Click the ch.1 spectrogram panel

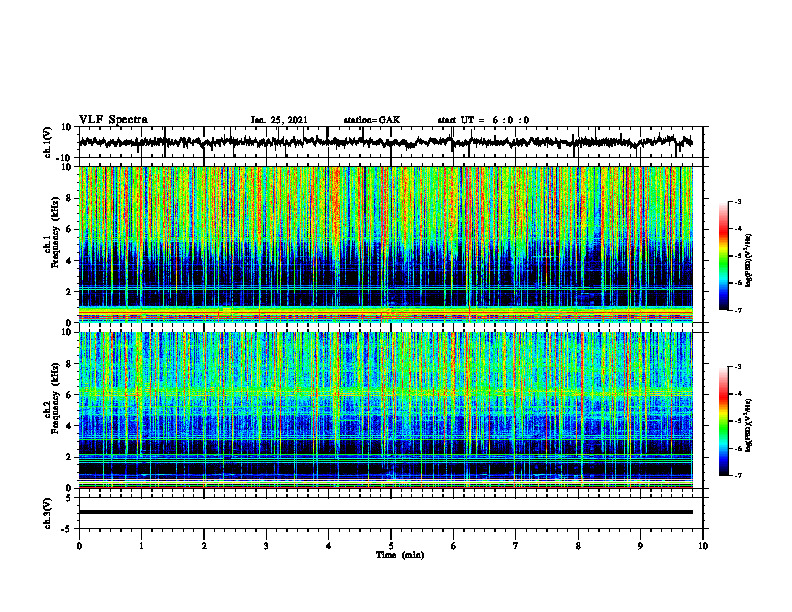(x=385, y=244)
